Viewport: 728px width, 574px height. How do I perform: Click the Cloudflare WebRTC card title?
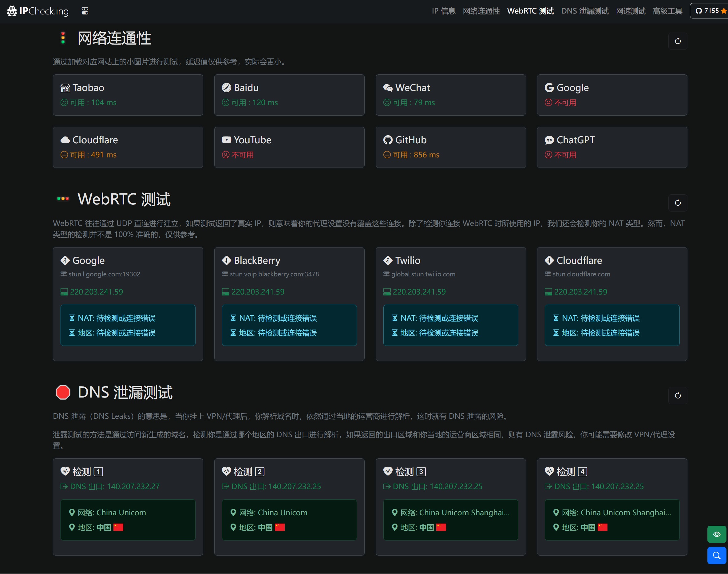coord(579,260)
